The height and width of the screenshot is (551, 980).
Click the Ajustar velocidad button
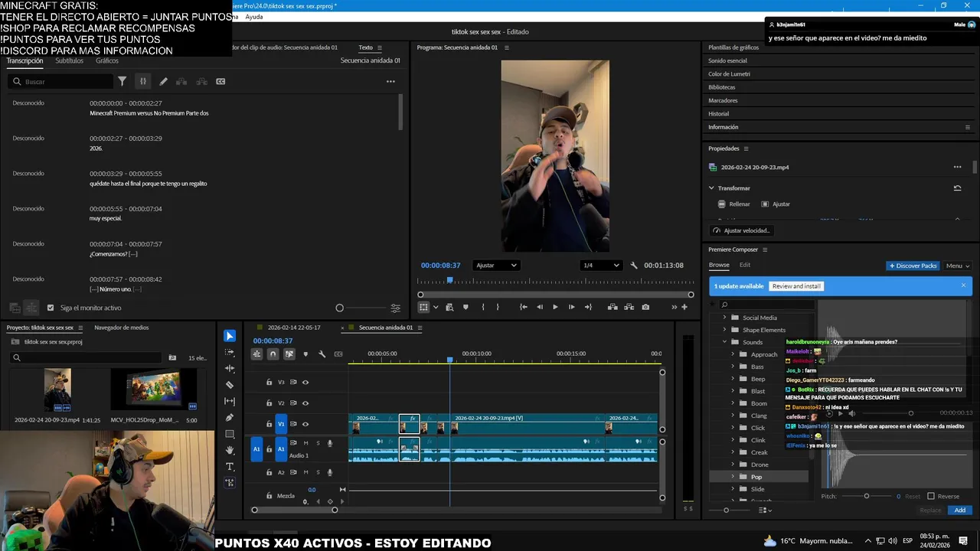click(x=741, y=230)
